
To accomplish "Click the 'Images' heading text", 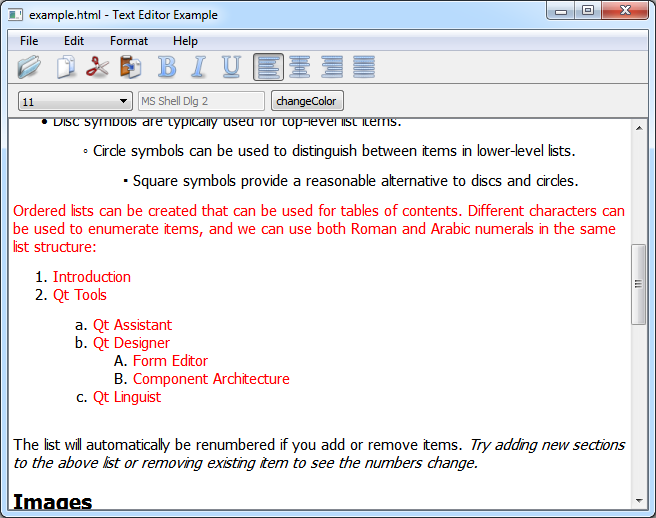I will (52, 502).
